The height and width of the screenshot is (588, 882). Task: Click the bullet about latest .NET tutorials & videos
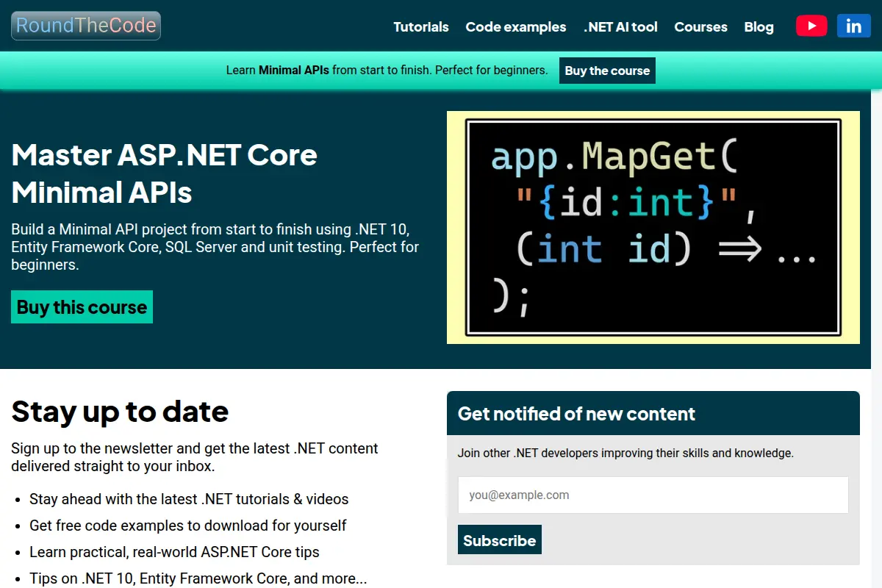click(189, 499)
